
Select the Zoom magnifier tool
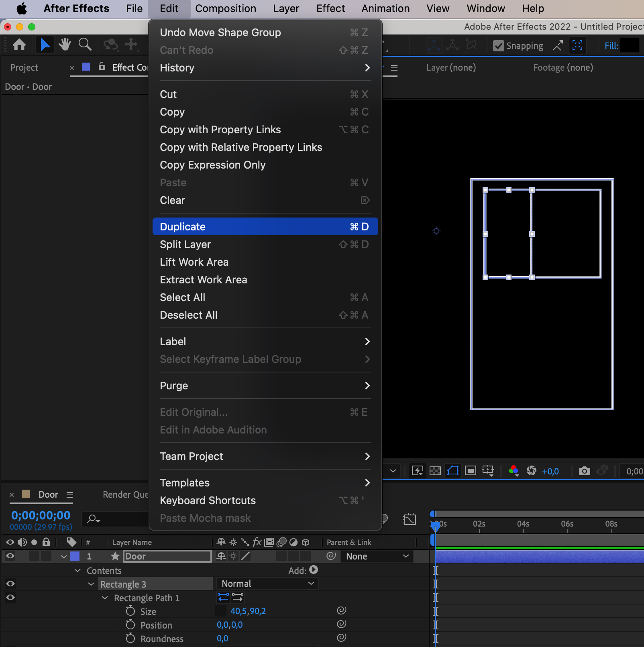pos(85,45)
